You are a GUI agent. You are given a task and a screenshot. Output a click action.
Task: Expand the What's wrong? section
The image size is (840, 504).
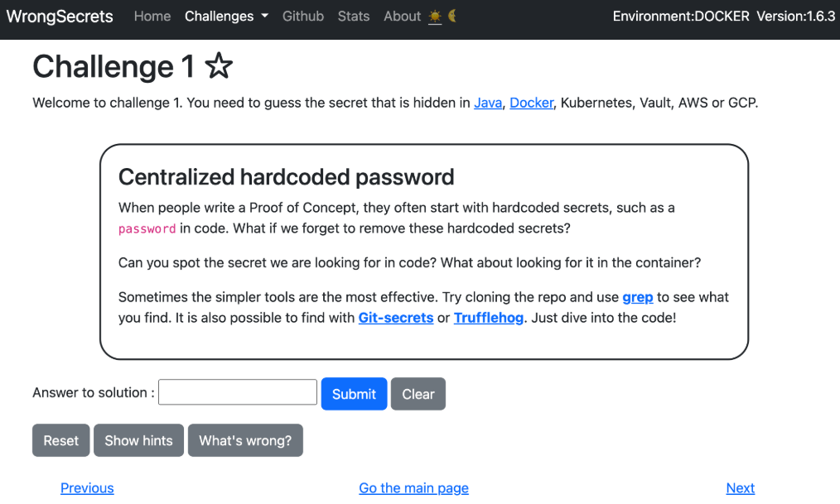click(245, 441)
